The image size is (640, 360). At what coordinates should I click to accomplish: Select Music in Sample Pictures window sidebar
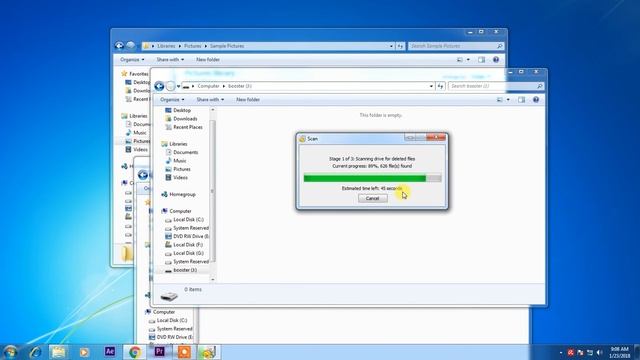point(136,133)
